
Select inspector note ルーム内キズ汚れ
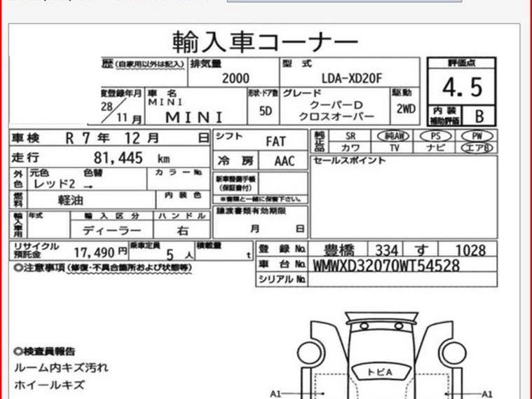click(62, 367)
